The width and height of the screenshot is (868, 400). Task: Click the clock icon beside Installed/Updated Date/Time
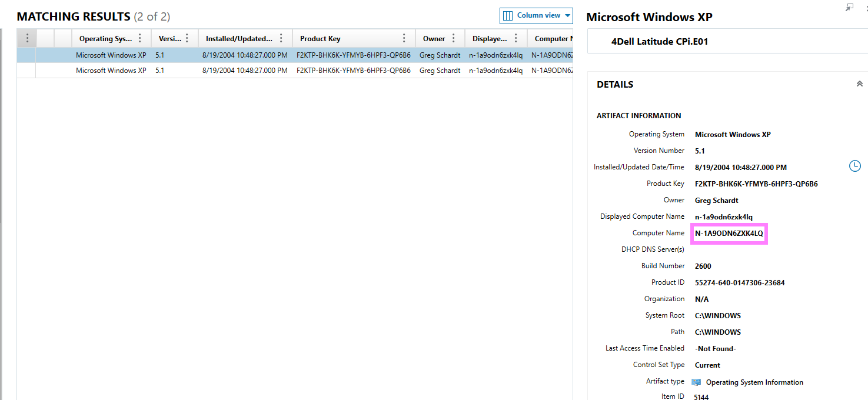[854, 166]
